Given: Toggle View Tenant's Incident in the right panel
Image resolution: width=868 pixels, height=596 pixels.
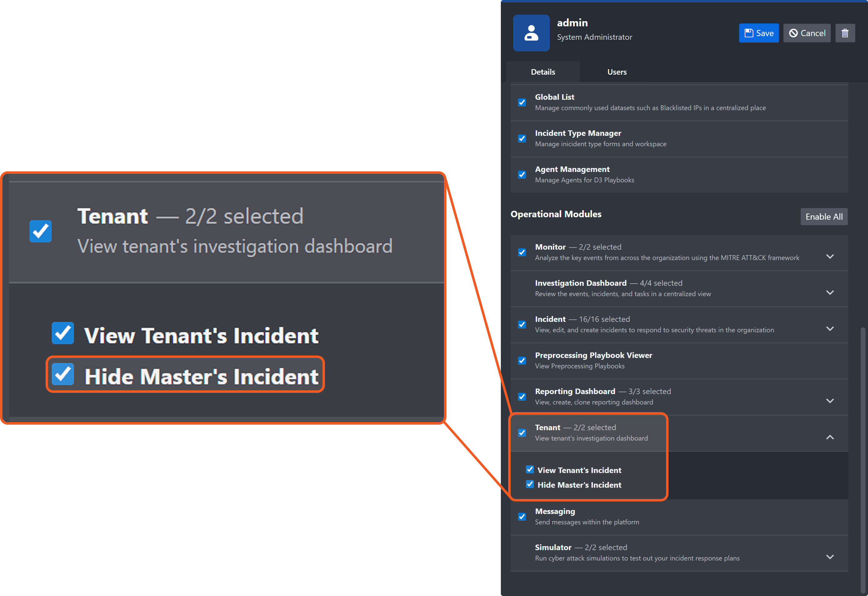Looking at the screenshot, I should click(x=530, y=469).
